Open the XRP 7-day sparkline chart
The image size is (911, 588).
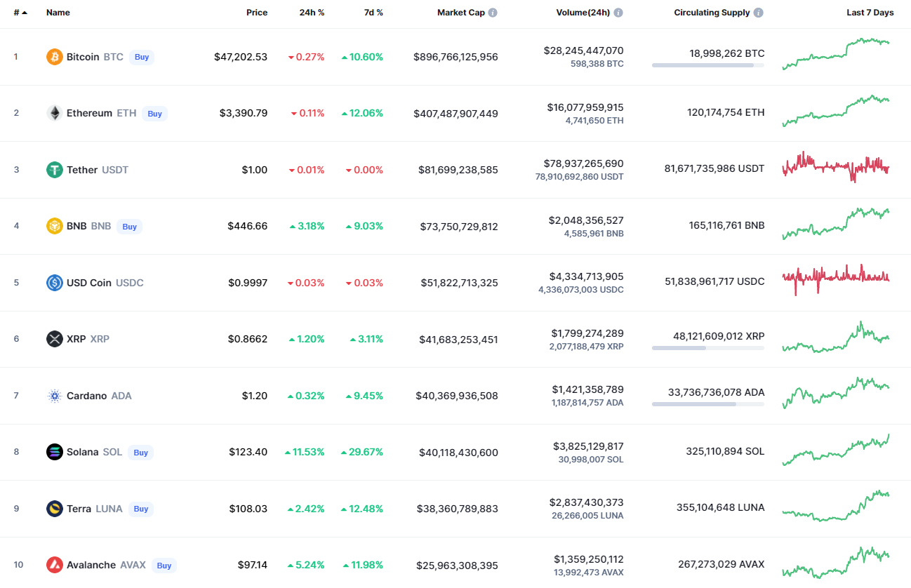click(835, 338)
